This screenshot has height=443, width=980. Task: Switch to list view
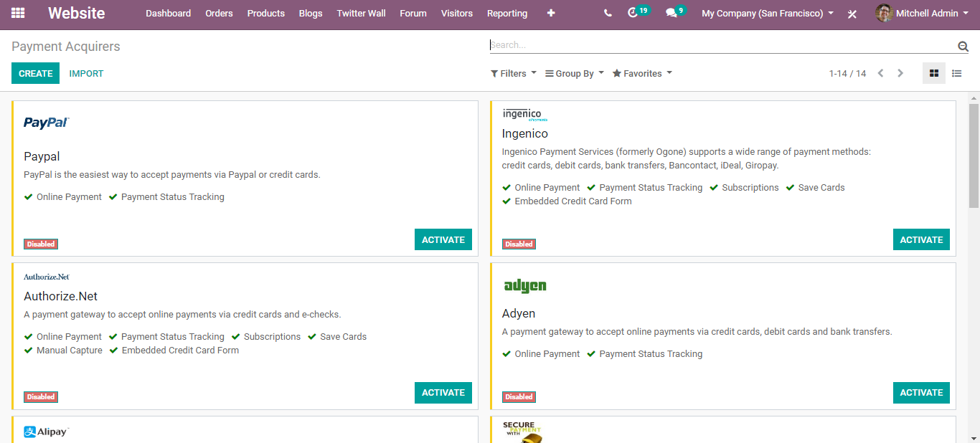click(957, 73)
